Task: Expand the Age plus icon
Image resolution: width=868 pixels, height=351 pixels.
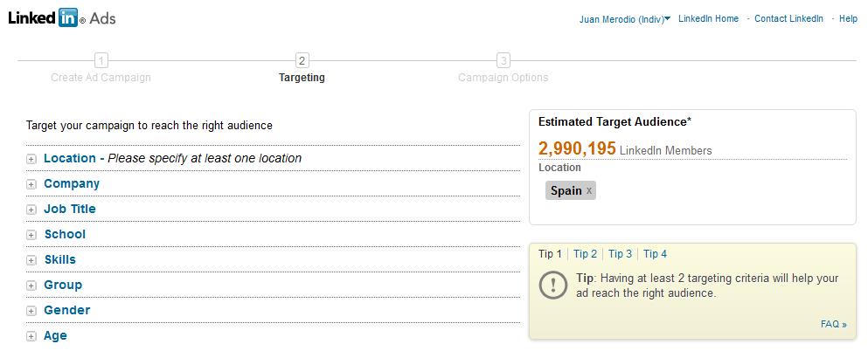Action: (x=31, y=337)
